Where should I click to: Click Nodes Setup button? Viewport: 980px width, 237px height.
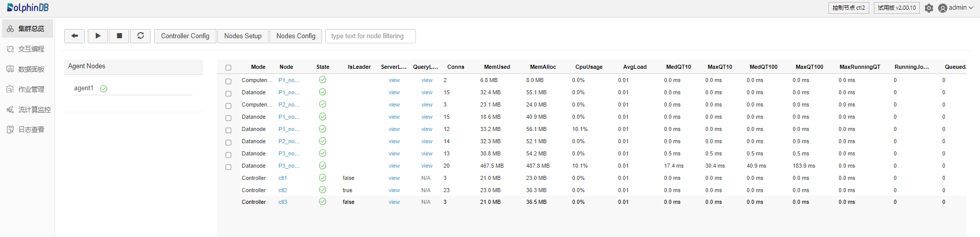(x=242, y=36)
